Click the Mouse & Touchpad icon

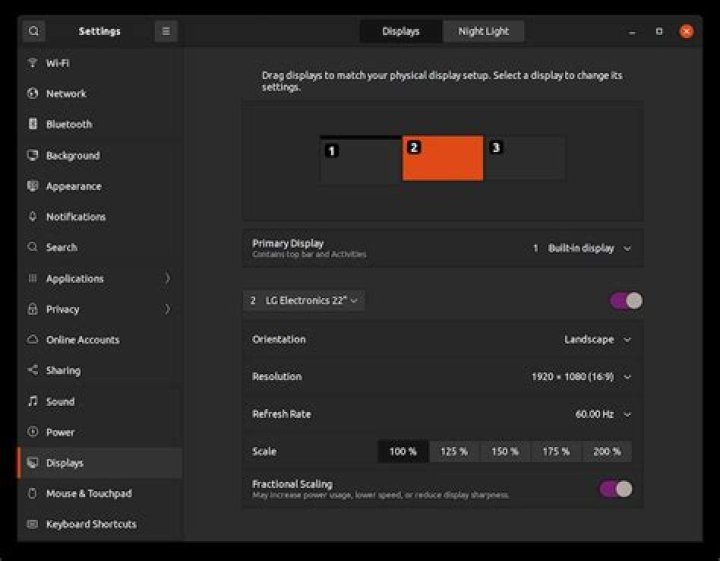(x=33, y=494)
